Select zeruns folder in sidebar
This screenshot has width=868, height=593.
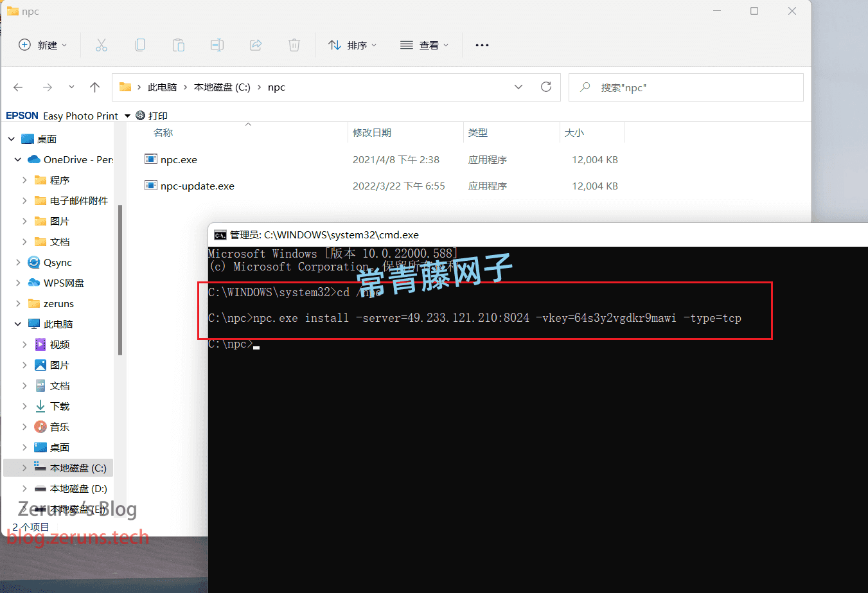(58, 303)
